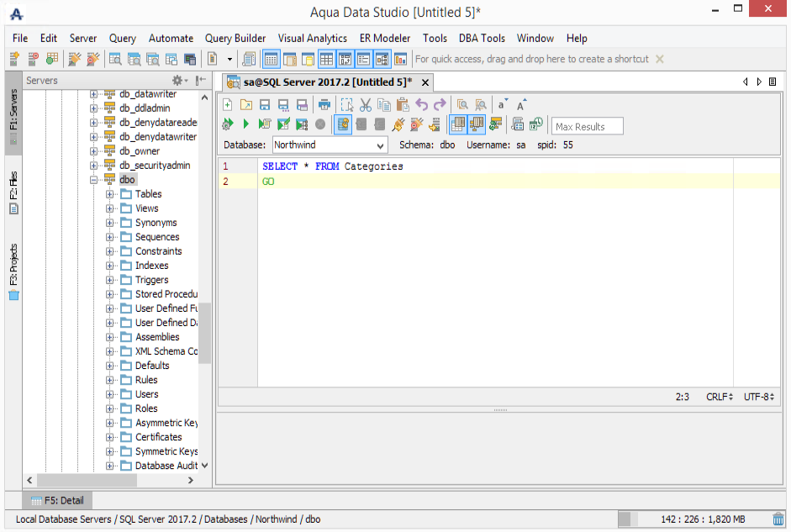Viewport: 791px width, 532px height.
Task: Click the increase font size icon
Action: click(522, 105)
